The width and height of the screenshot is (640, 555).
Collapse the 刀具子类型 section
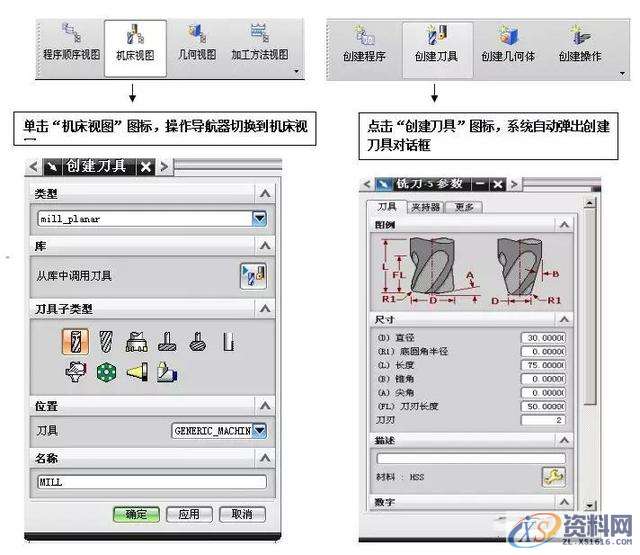265,308
